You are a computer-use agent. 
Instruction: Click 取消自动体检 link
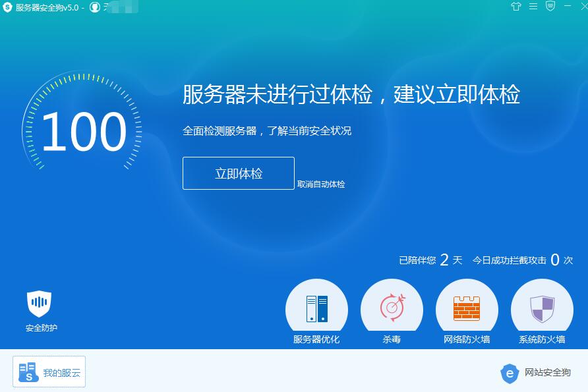click(321, 184)
